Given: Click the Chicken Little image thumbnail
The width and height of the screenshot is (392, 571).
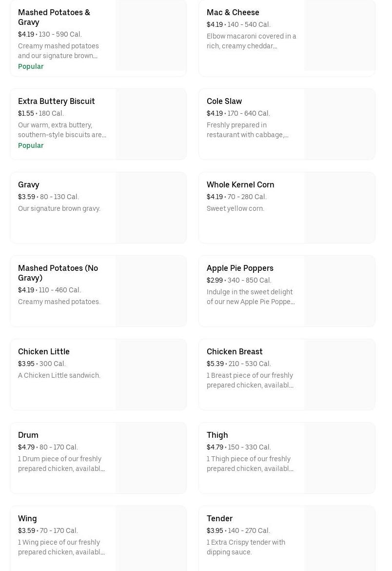Looking at the screenshot, I should coord(151,374).
